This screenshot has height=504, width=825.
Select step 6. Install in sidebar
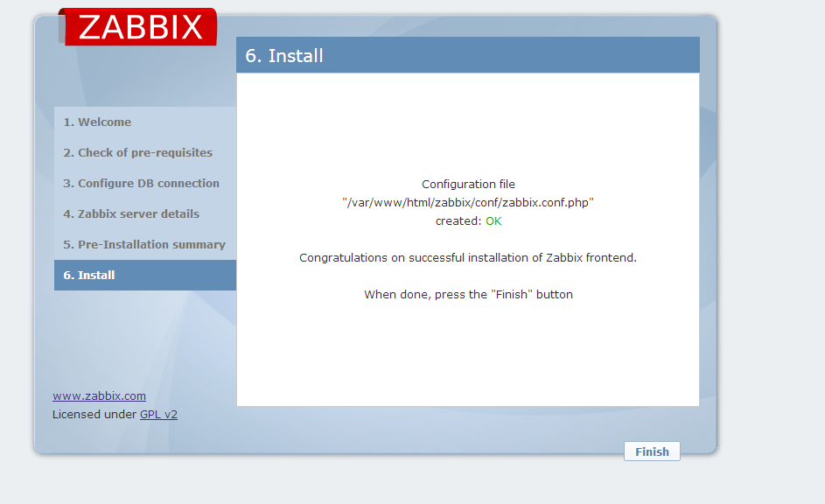145,275
